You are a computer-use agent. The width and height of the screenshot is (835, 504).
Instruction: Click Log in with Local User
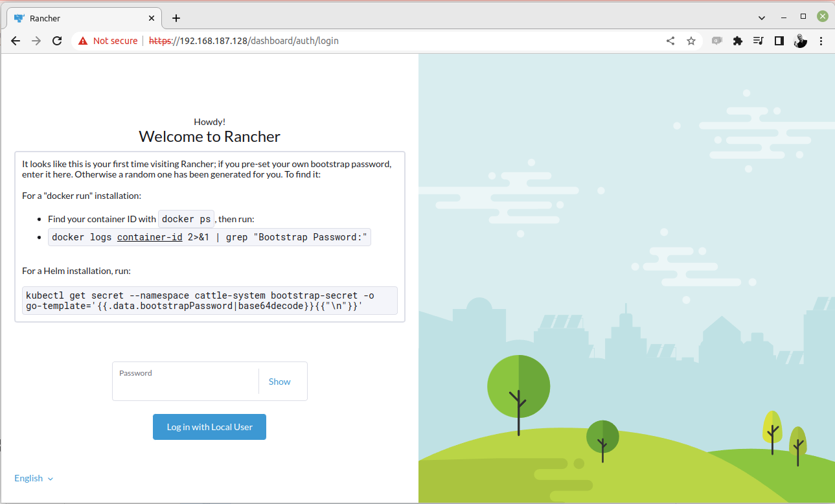pyautogui.click(x=209, y=427)
